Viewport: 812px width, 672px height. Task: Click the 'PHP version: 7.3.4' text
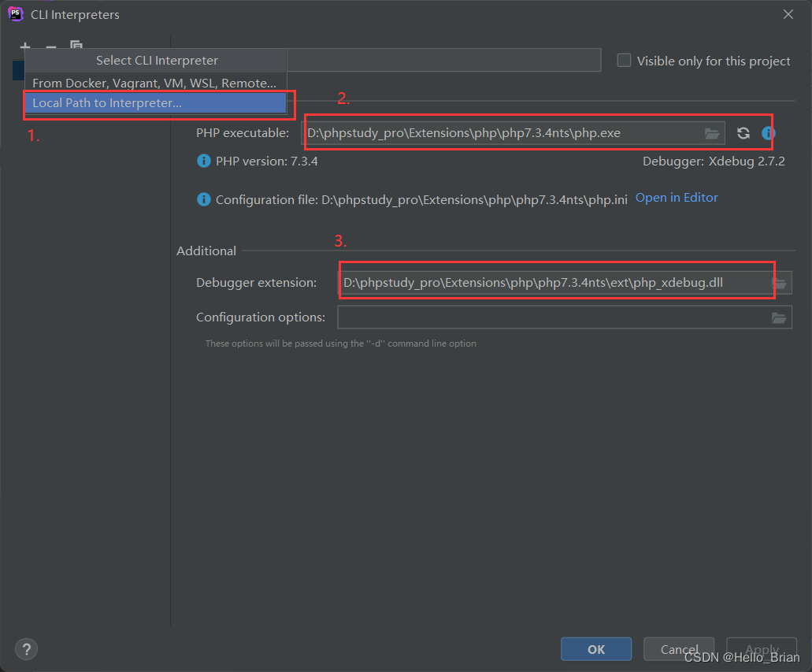pyautogui.click(x=267, y=162)
